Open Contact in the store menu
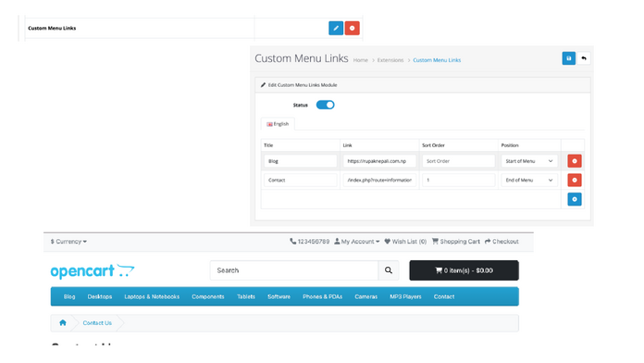Screen dimensions: 644x363 pos(444,296)
